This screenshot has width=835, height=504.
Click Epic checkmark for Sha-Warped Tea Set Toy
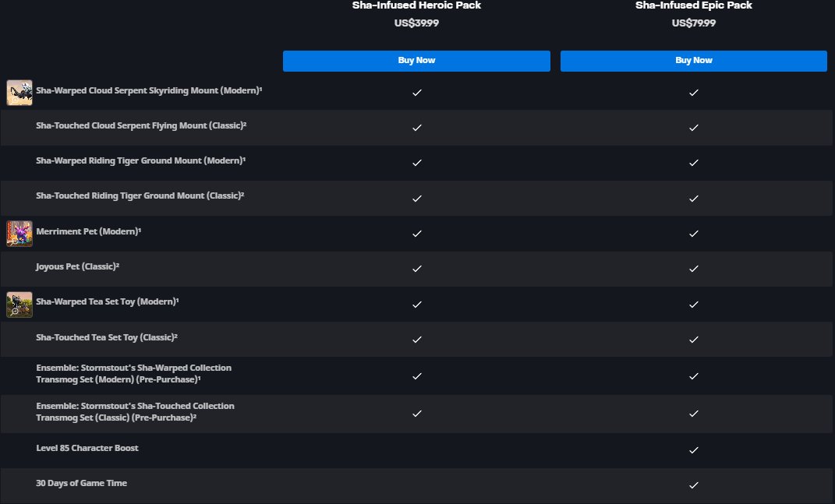(693, 305)
